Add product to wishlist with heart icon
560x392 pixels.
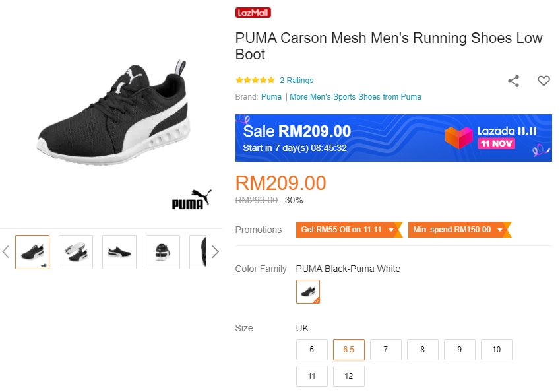point(544,81)
